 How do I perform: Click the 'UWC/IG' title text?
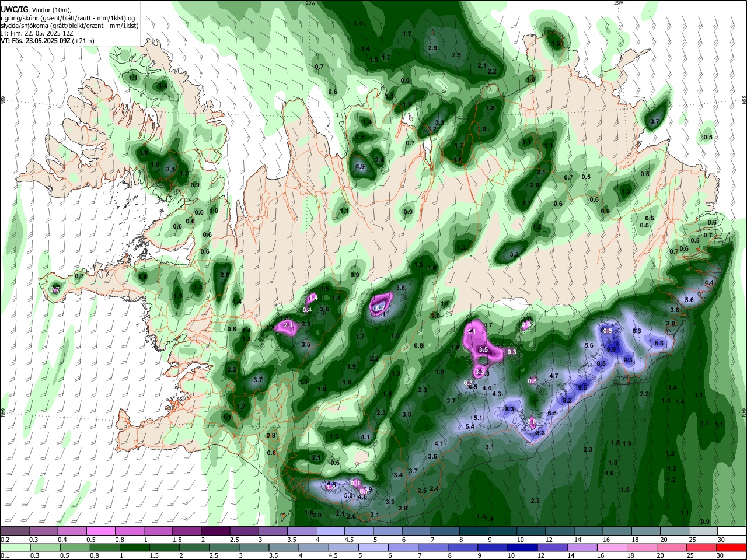pos(14,10)
